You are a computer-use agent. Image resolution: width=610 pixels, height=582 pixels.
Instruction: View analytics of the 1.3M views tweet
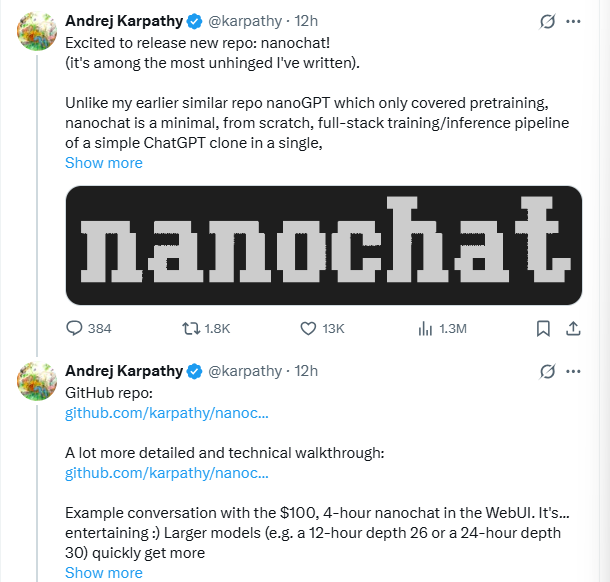tap(425, 328)
